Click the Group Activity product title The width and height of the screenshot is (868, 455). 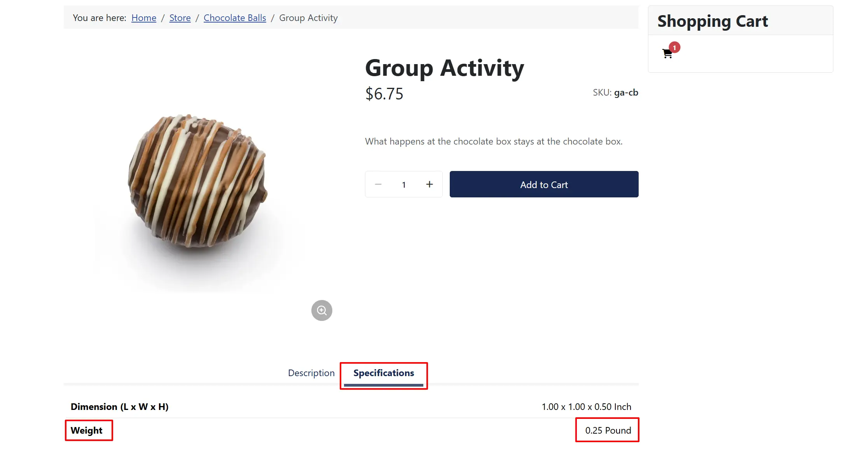[x=444, y=68]
